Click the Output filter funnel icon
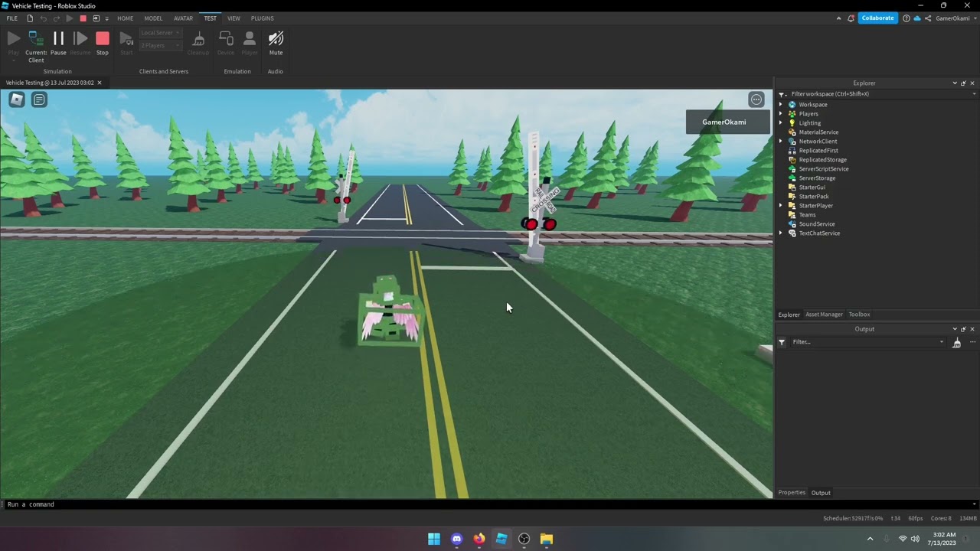Viewport: 980px width, 551px height. point(782,342)
